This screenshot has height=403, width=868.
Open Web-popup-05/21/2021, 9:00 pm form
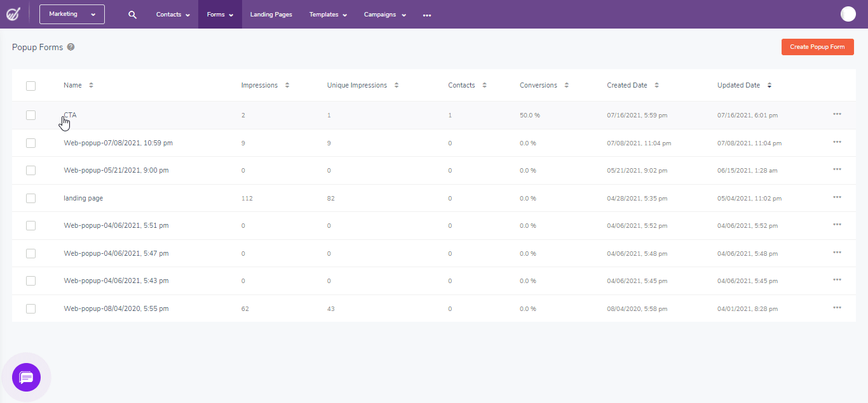point(116,170)
